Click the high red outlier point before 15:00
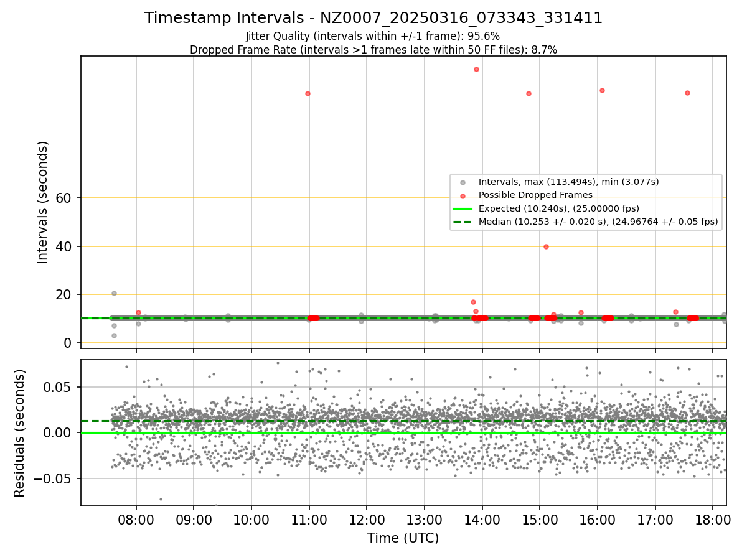The height and width of the screenshot is (560, 747). 529,93
